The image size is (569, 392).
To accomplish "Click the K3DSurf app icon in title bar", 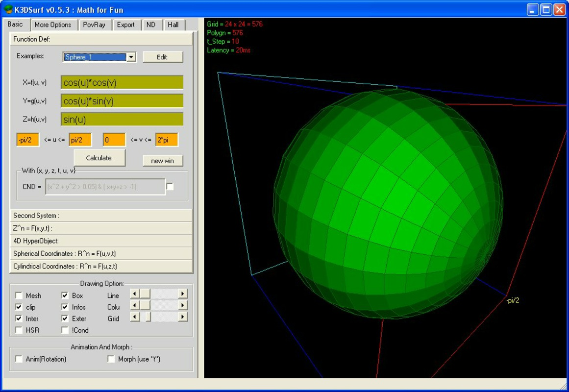I will point(8,9).
